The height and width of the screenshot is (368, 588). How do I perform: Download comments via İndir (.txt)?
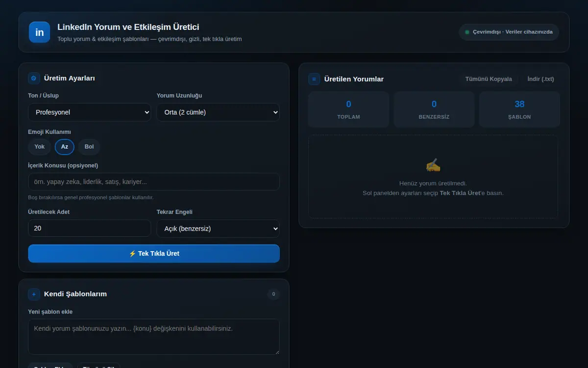tap(540, 79)
